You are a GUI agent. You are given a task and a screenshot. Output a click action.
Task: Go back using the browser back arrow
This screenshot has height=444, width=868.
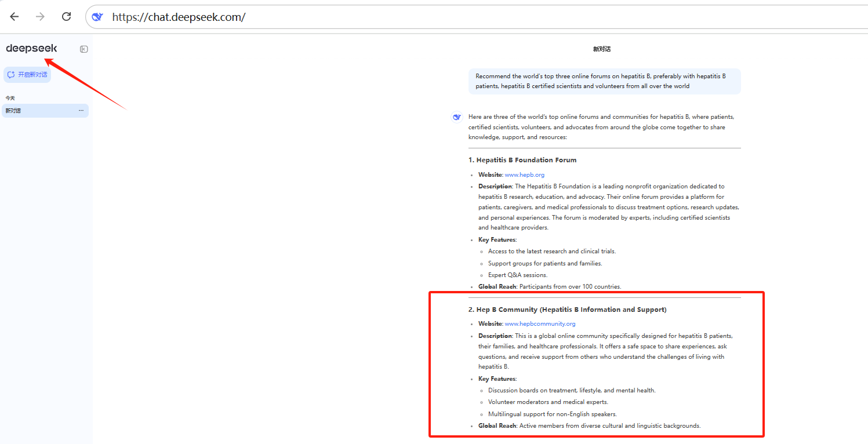(14, 17)
